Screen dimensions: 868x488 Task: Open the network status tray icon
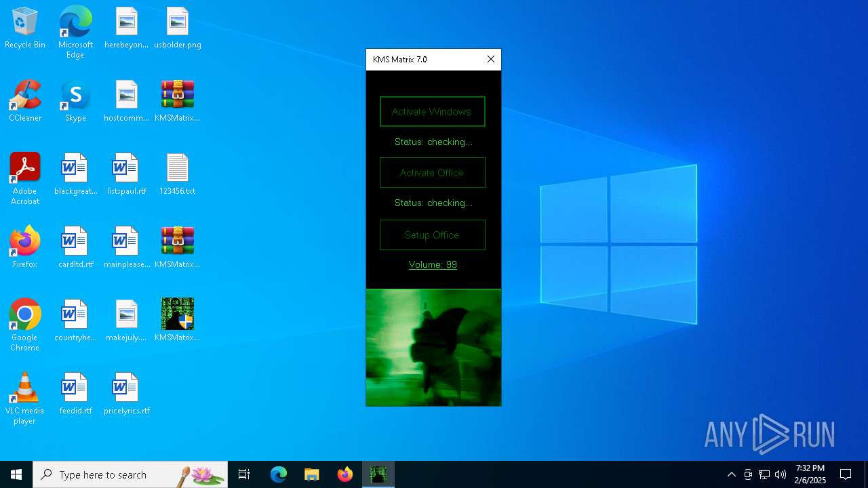point(764,474)
